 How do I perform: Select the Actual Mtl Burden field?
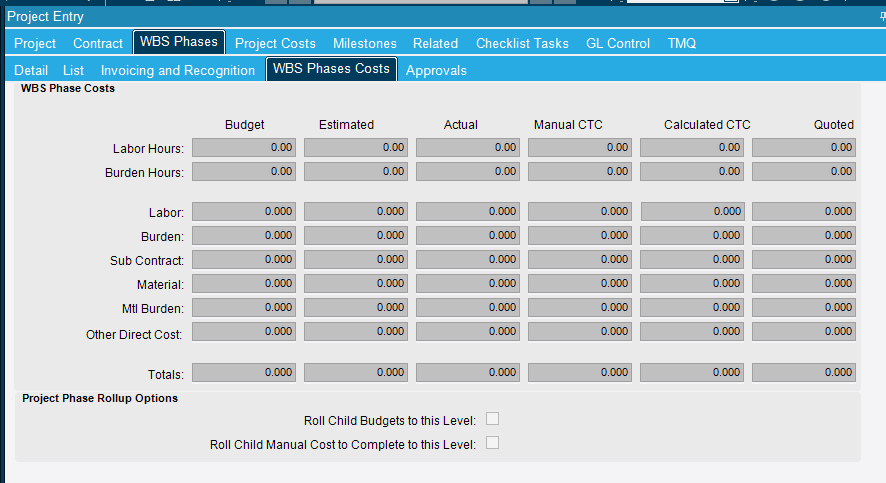coord(468,307)
